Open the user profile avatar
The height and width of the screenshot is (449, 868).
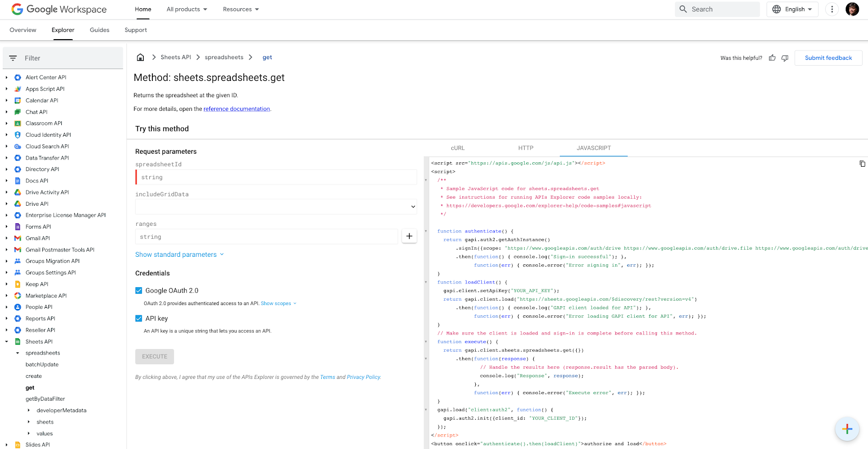[852, 9]
